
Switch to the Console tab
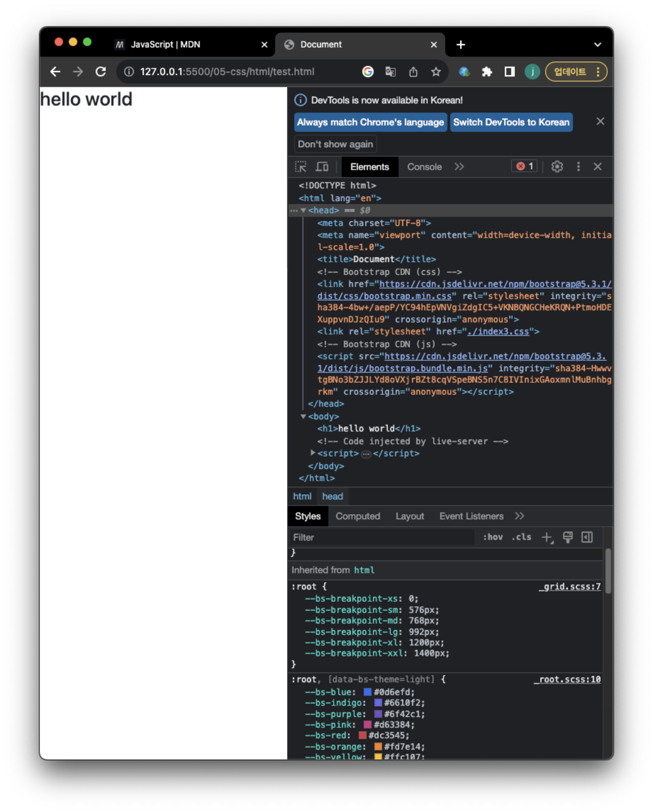(x=424, y=167)
